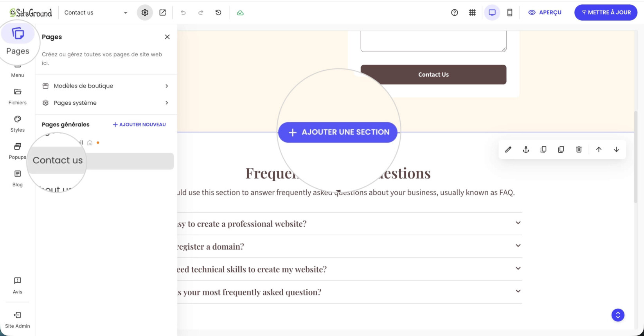Move section down
The height and width of the screenshot is (336, 644).
pyautogui.click(x=616, y=149)
